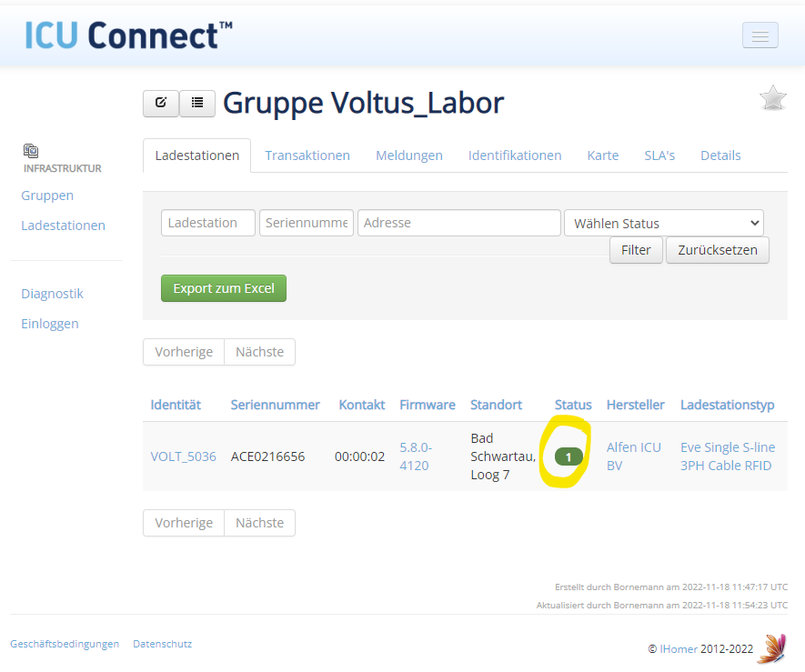Open the hamburger navigation menu

tap(760, 35)
